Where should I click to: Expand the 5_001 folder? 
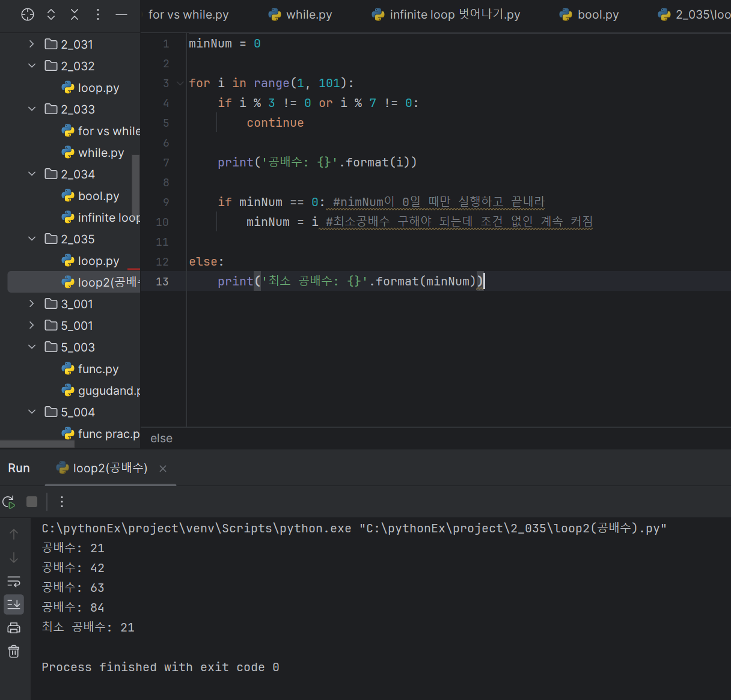(x=32, y=325)
